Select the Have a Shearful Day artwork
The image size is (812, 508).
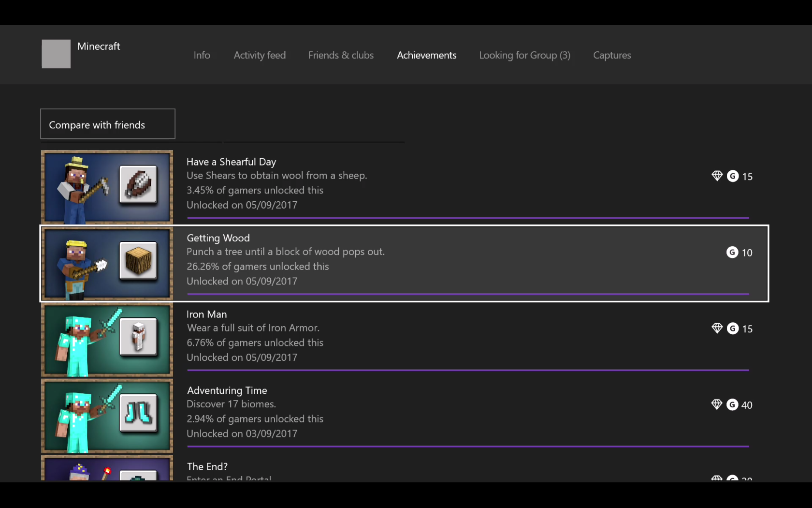click(x=107, y=187)
